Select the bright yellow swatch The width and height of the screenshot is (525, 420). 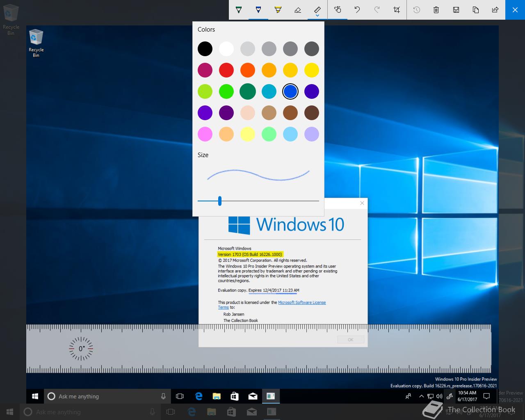[x=312, y=70]
